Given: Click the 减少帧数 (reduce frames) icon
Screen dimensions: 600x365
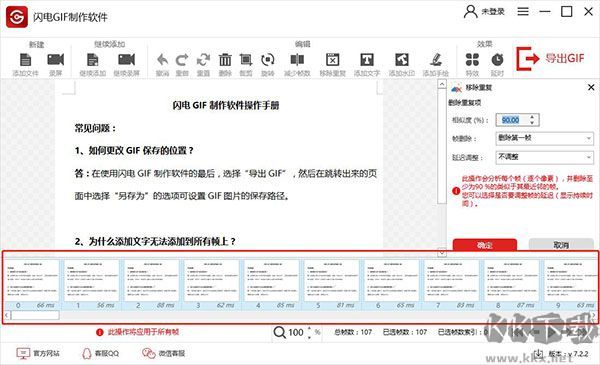Looking at the screenshot, I should [297, 60].
